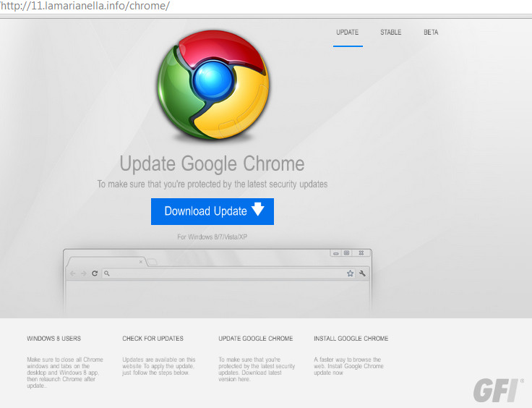Click the new tab button in mockup
The height and width of the screenshot is (408, 532).
click(x=153, y=262)
